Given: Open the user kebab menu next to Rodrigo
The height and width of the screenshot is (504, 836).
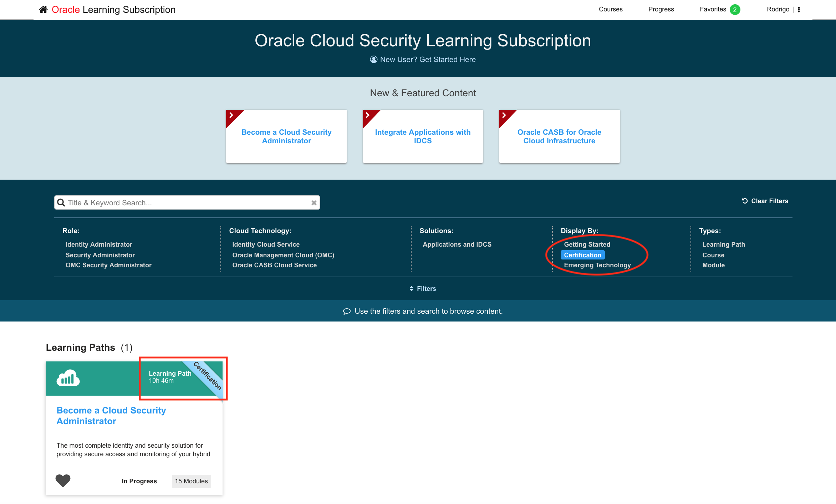Looking at the screenshot, I should [799, 10].
